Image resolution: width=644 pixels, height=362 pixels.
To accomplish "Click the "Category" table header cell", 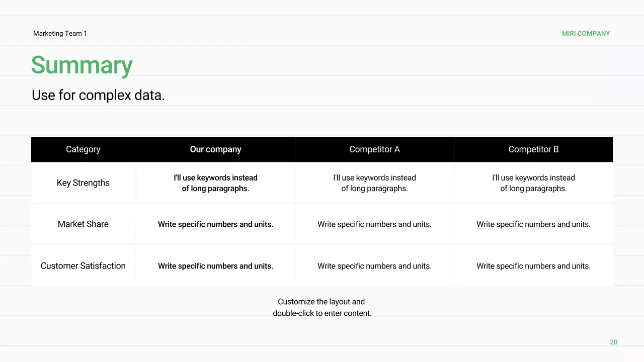I will pos(83,149).
